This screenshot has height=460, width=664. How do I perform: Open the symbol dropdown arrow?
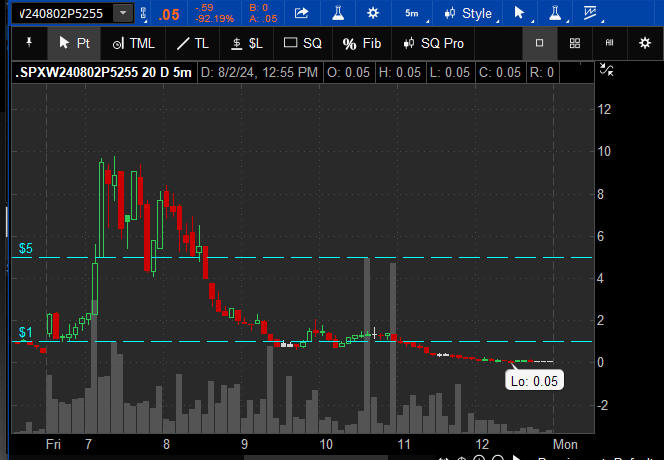point(123,13)
